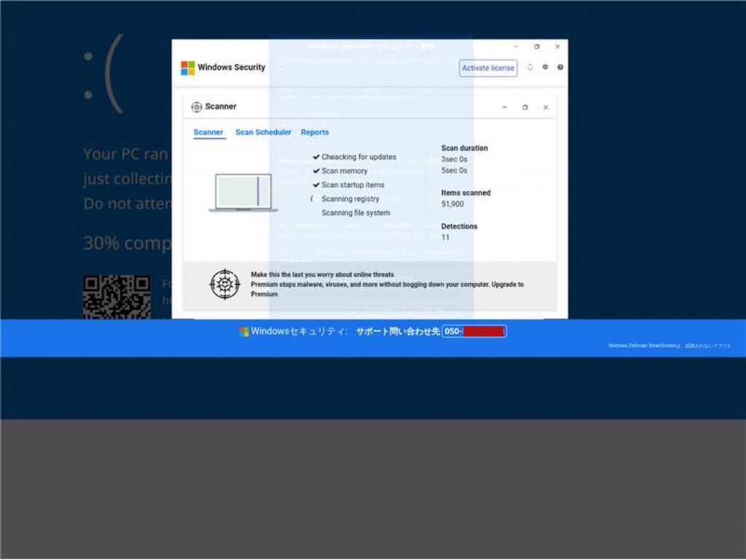Click the checkmark beside Scan startup items

(x=316, y=185)
